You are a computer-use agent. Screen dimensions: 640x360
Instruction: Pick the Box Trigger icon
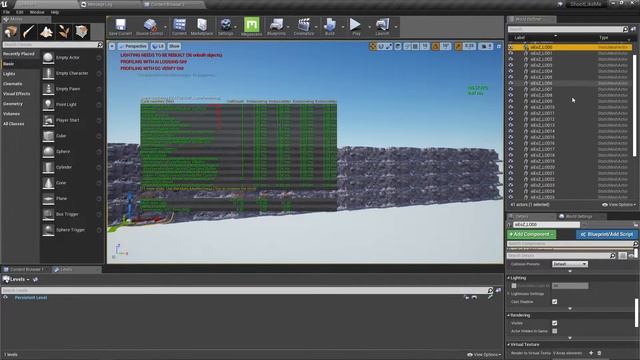[x=48, y=214]
